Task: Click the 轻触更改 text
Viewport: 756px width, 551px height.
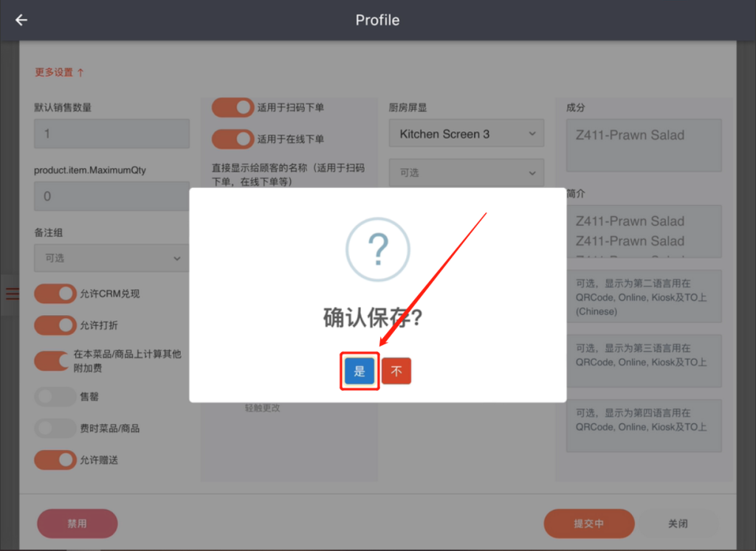Action: pos(262,408)
